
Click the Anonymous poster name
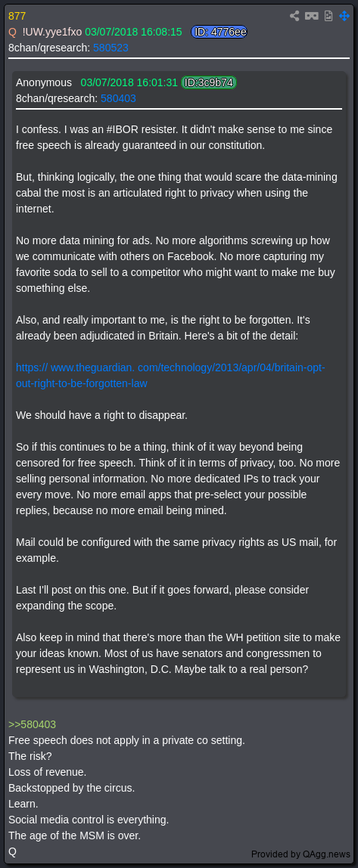[44, 82]
